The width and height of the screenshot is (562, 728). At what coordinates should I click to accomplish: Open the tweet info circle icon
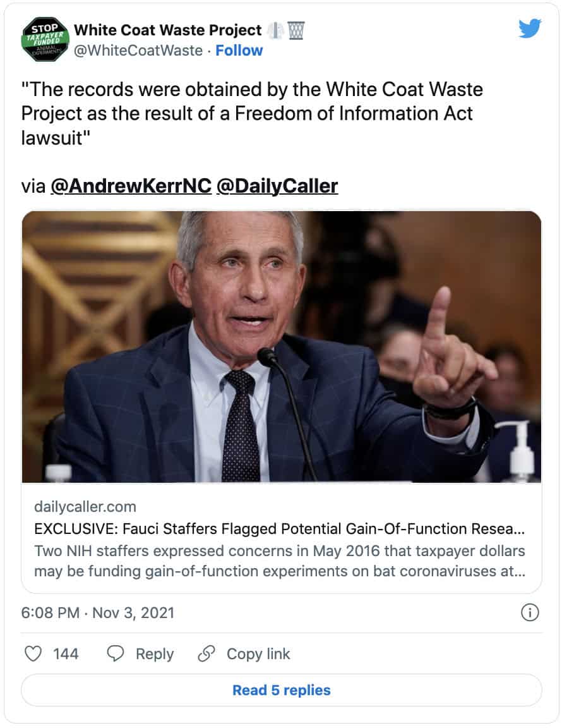530,612
